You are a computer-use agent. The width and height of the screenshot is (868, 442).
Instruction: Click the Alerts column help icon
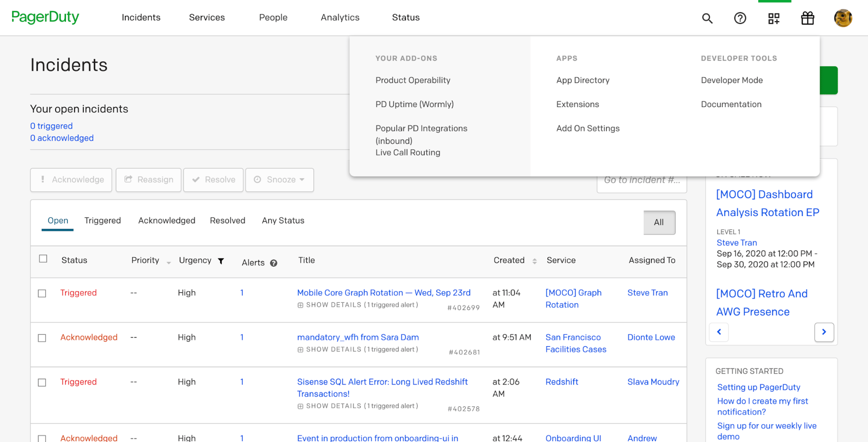pos(274,263)
